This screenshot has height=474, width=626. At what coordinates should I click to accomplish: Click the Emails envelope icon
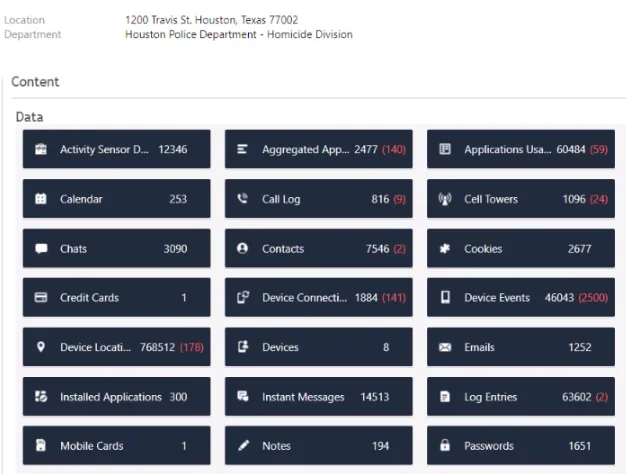(445, 347)
